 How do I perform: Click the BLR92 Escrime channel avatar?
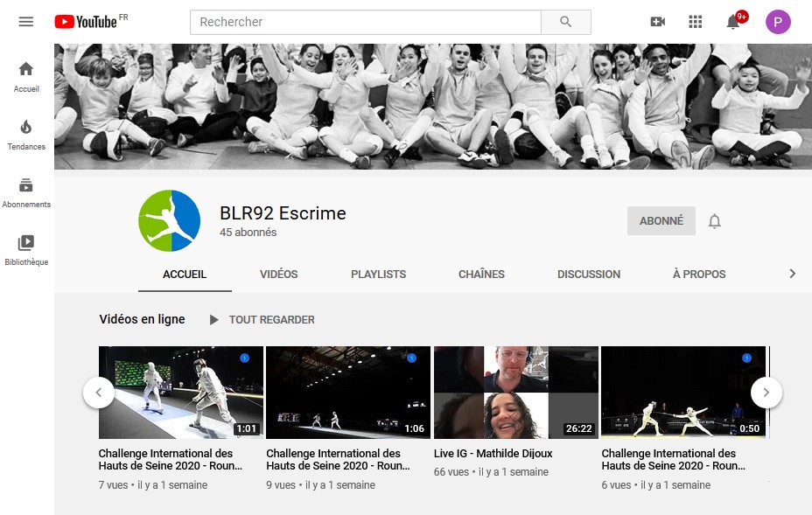(x=170, y=220)
